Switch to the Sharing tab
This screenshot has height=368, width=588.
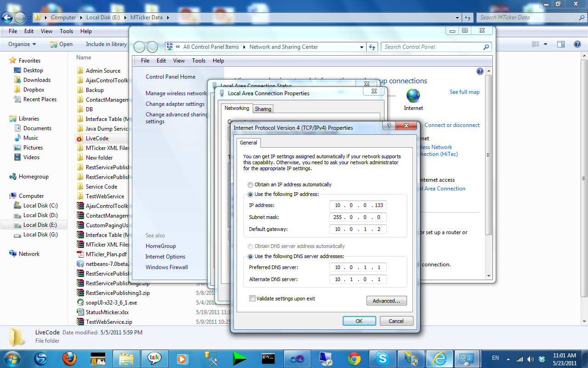(263, 109)
